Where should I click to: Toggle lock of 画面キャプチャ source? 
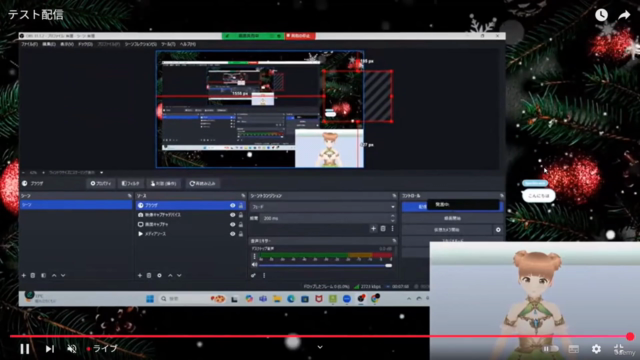tap(241, 224)
